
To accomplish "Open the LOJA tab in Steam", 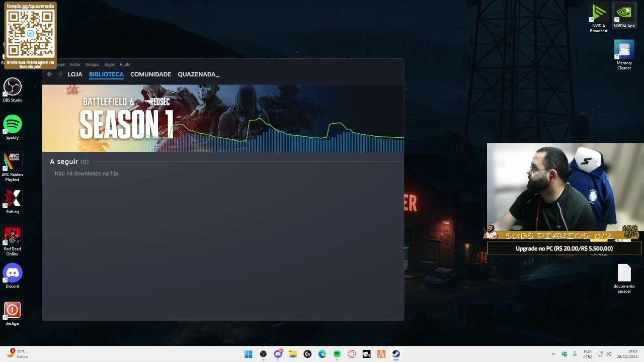I will 75,74.
